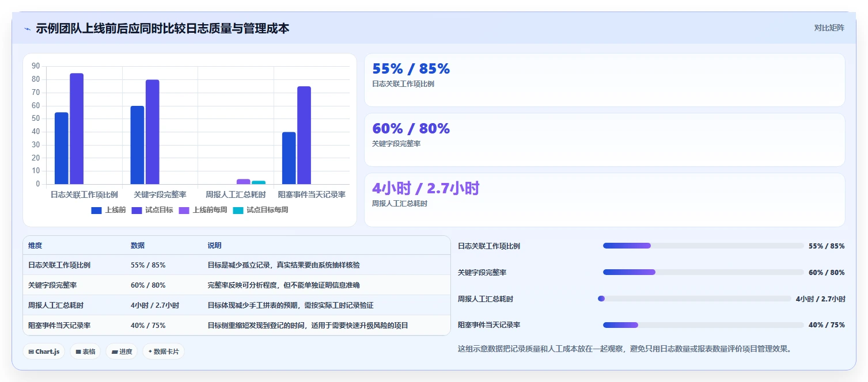Click the progress value 40% / 75%
The width and height of the screenshot is (868, 382).
(827, 325)
